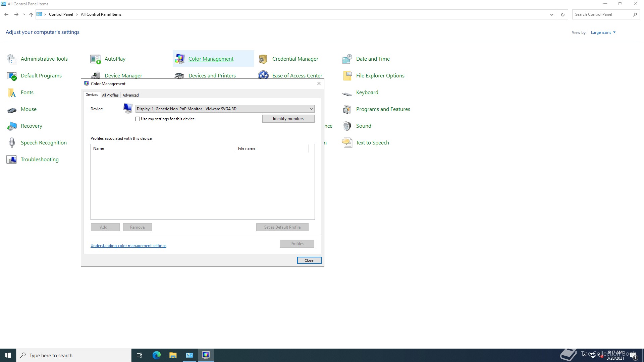This screenshot has height=362, width=644.
Task: Click Device Manager label
Action: pos(123,76)
